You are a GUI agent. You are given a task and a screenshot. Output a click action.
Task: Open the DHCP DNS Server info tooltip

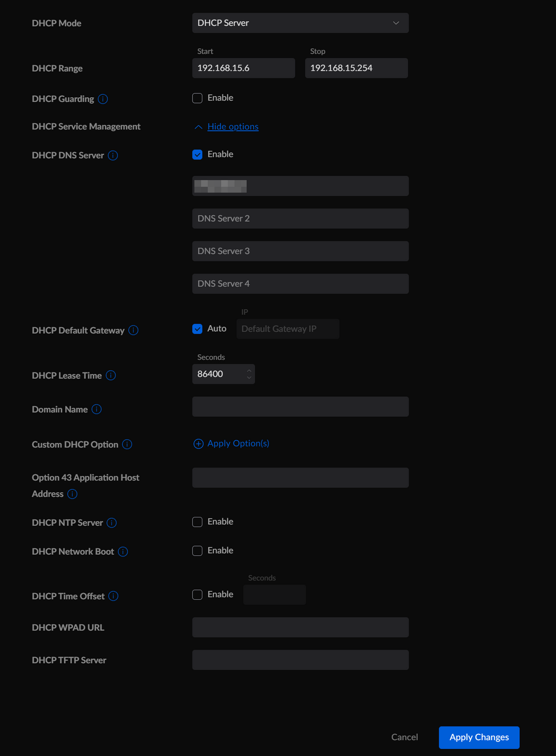point(113,156)
